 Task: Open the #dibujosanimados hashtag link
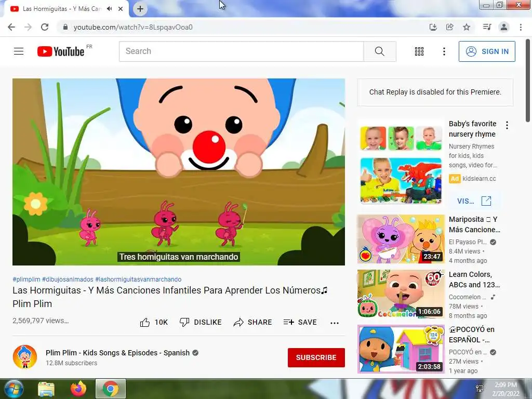pyautogui.click(x=68, y=279)
